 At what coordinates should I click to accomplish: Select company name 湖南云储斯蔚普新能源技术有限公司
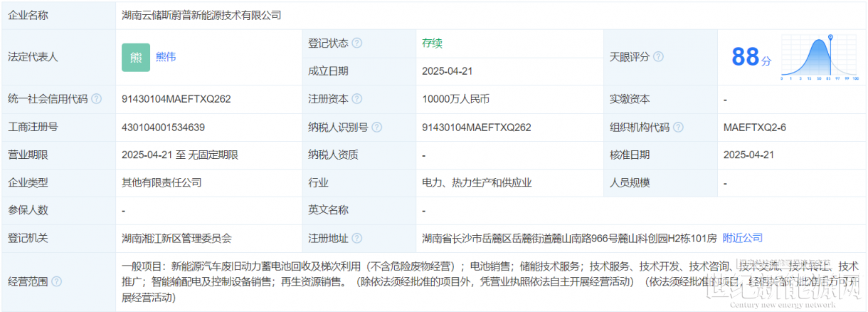201,14
